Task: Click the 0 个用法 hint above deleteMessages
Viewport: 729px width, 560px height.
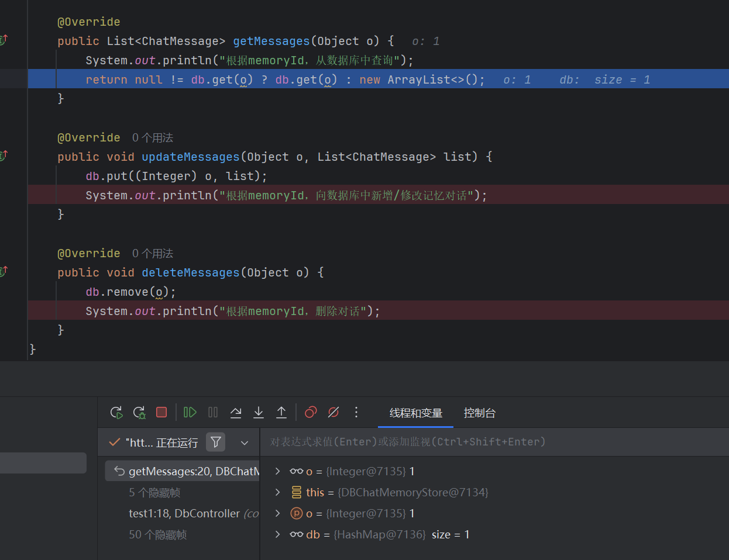Action: 153,254
